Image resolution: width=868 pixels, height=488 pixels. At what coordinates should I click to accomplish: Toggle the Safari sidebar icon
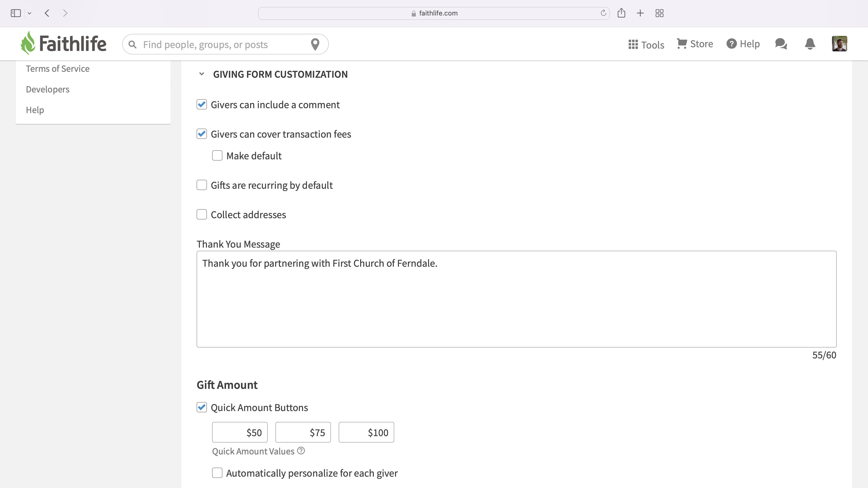pos(16,13)
